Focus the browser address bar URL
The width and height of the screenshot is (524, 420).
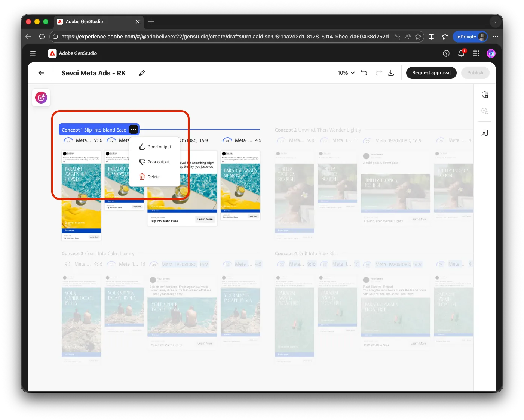[225, 37]
